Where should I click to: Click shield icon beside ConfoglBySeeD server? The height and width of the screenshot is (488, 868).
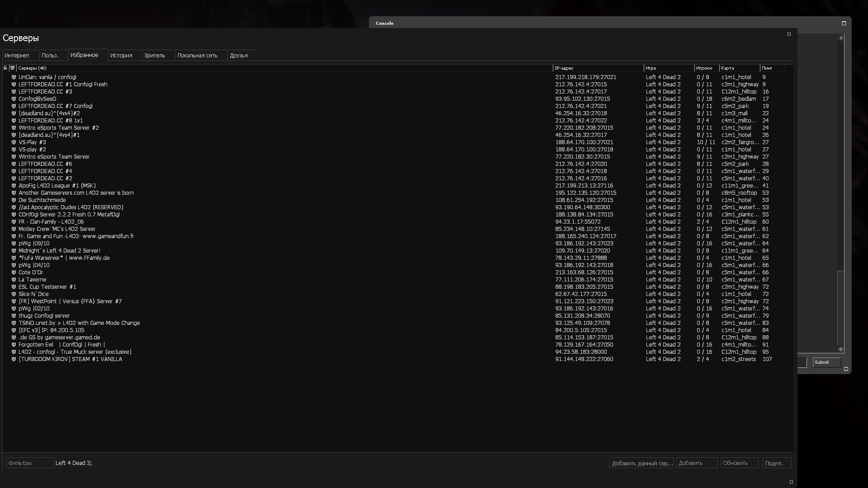click(x=14, y=99)
